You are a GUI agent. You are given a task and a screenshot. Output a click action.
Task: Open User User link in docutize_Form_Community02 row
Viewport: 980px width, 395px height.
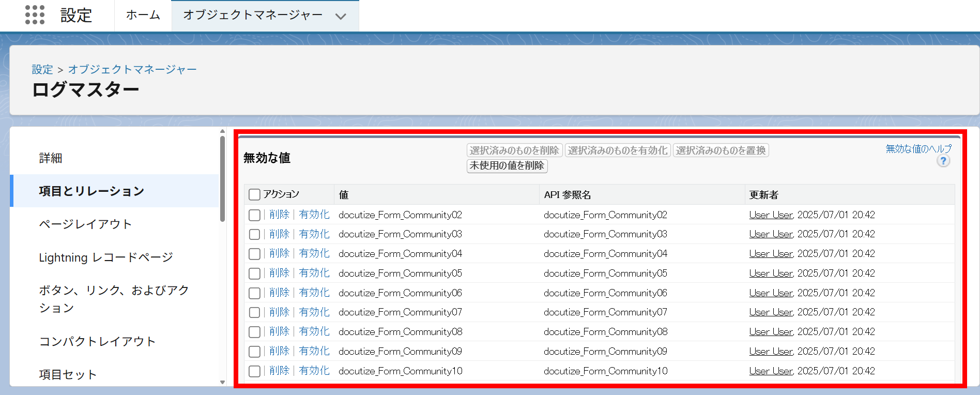(x=771, y=215)
